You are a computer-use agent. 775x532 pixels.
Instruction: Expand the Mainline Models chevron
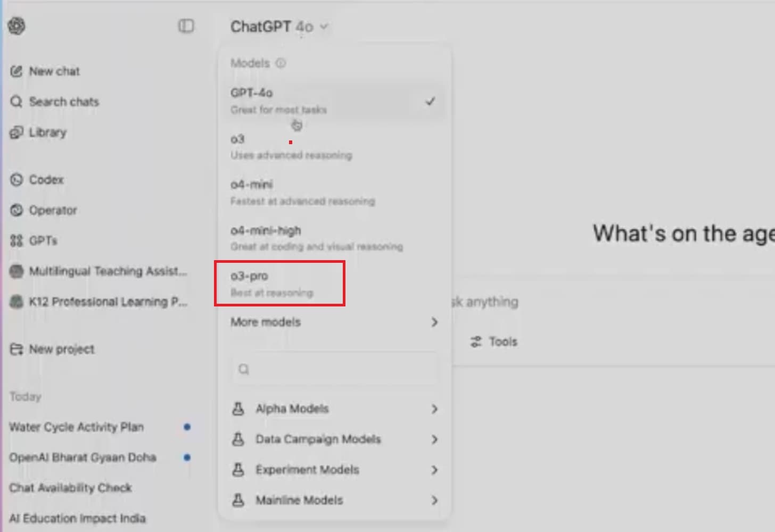434,500
